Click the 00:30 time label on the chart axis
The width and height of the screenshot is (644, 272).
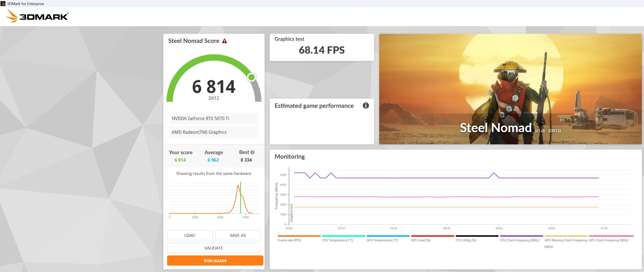446,228
